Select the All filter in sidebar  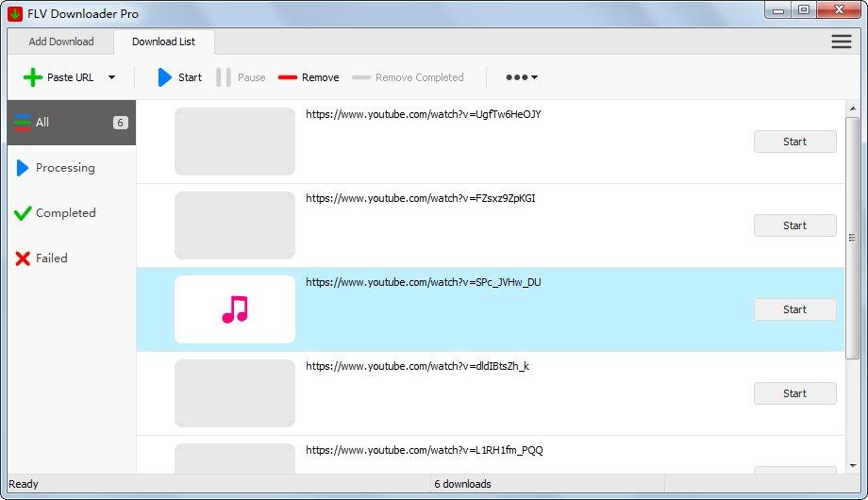pyautogui.click(x=72, y=123)
